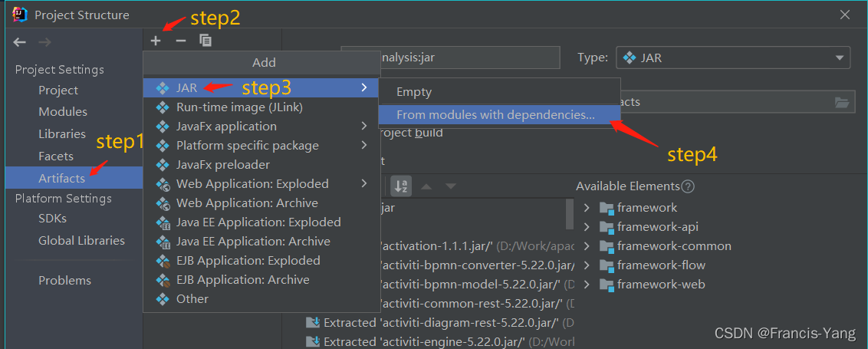Expand the framework-flow node
The image size is (868, 349).
point(587,265)
